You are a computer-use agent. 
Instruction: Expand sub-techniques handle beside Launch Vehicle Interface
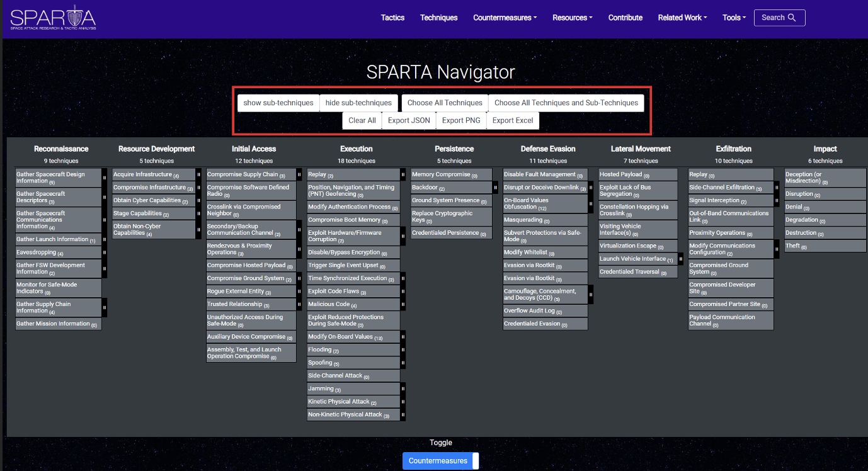coord(681,259)
